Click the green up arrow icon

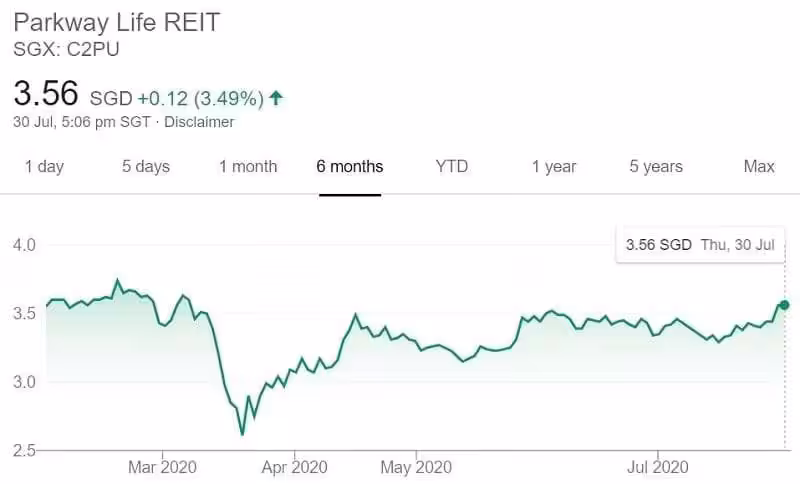(x=276, y=98)
